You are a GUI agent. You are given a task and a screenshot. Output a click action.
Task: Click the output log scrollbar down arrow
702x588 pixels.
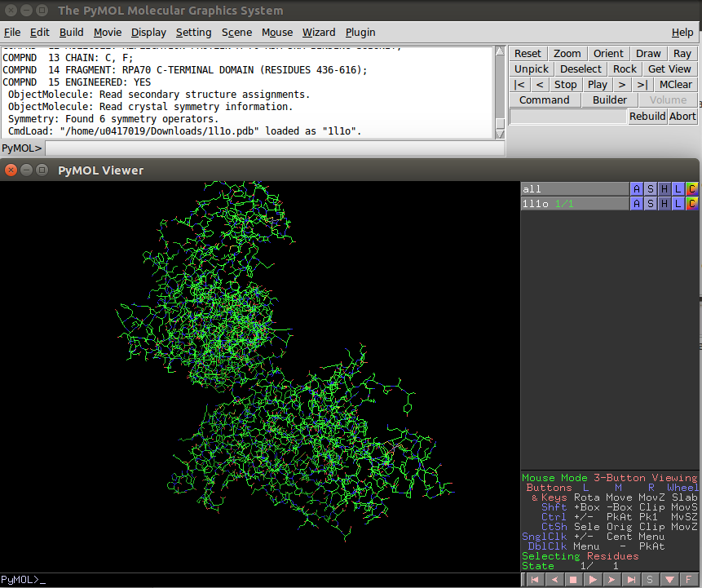pos(500,134)
